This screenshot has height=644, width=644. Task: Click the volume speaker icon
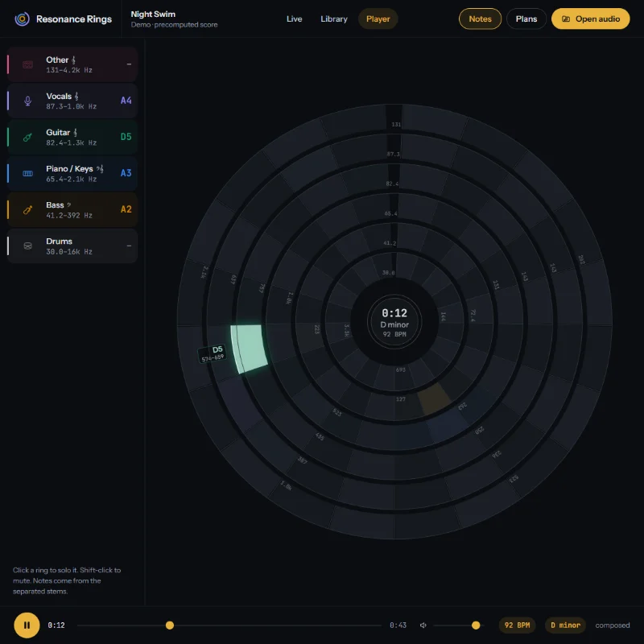pyautogui.click(x=423, y=625)
